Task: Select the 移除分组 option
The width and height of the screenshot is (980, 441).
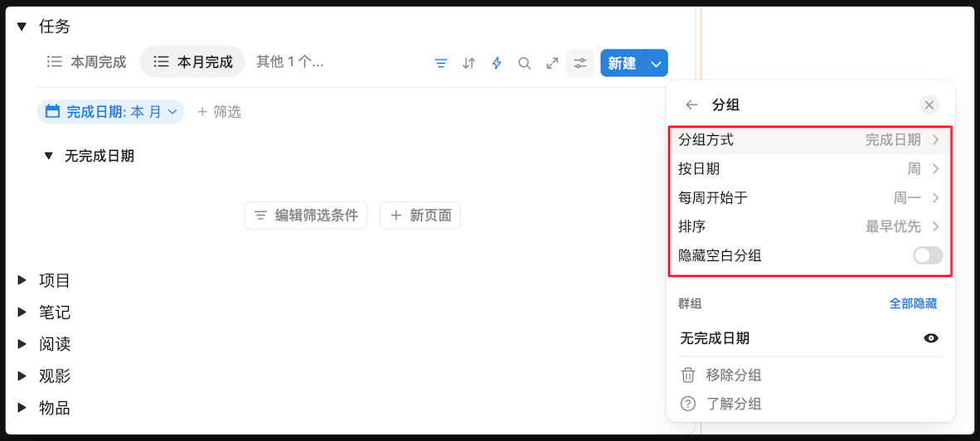Action: point(733,376)
